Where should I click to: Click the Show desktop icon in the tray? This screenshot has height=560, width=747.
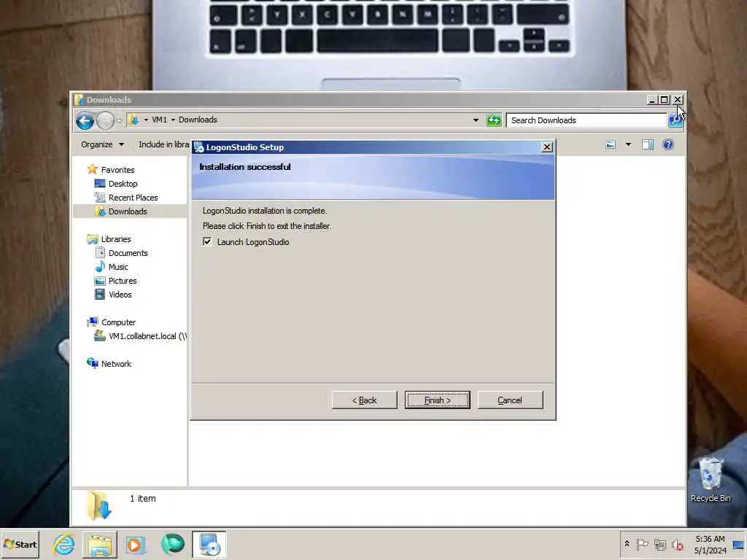coord(739,544)
